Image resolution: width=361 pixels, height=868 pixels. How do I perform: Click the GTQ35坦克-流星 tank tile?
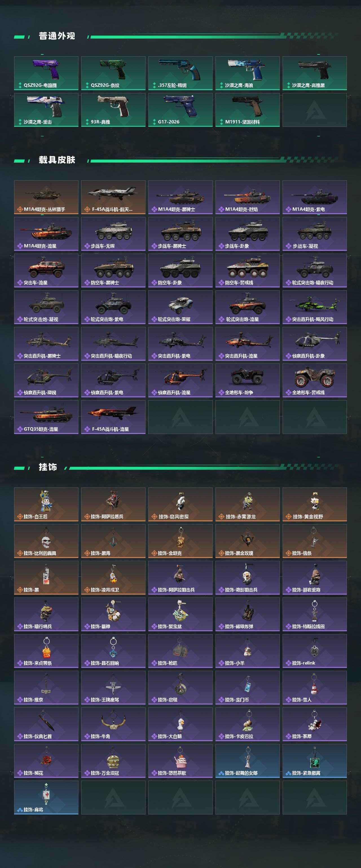coord(46,417)
